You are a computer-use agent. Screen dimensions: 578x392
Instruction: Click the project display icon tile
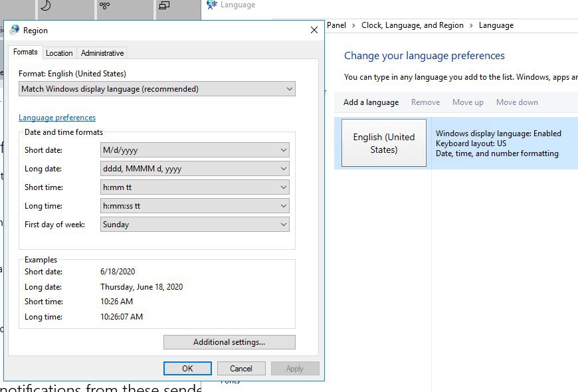click(x=164, y=5)
